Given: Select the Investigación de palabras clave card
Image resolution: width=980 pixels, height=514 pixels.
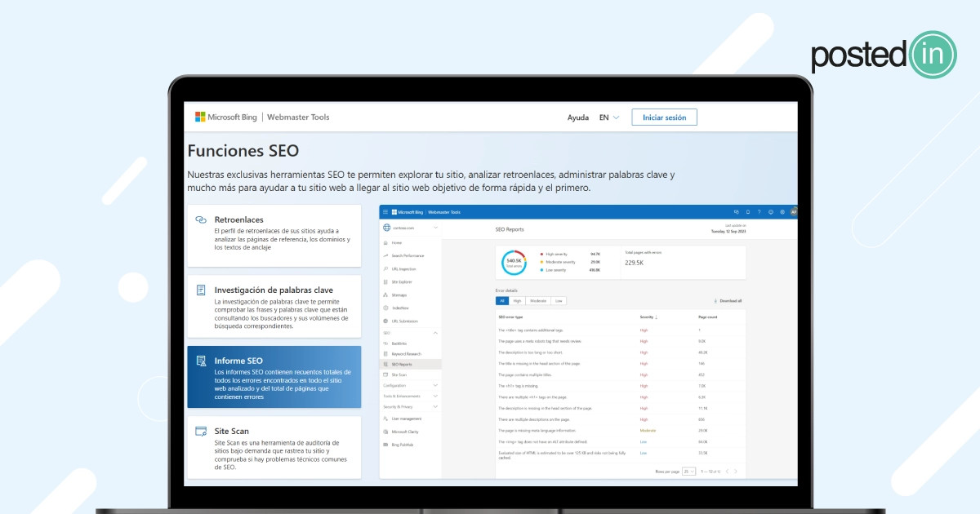Looking at the screenshot, I should coord(274,306).
